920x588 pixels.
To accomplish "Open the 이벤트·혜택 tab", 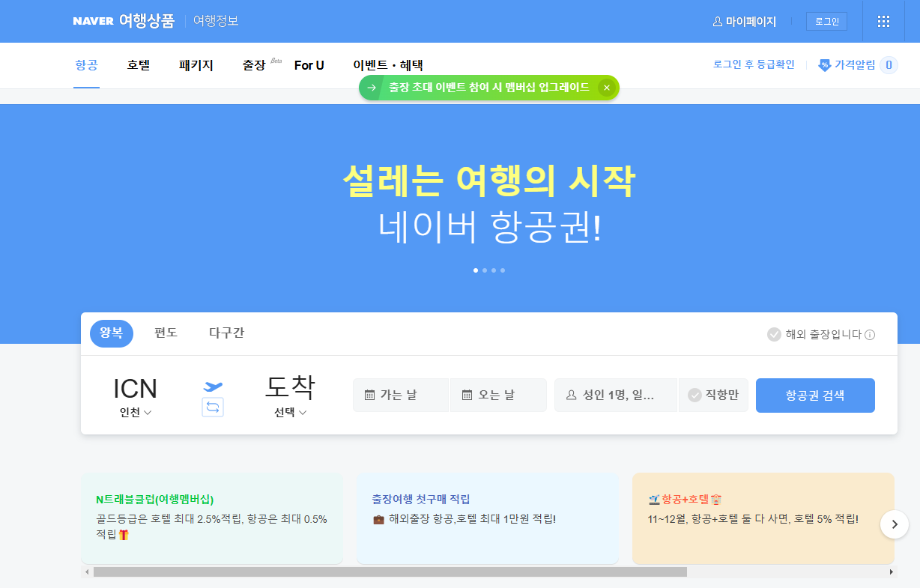I will (x=388, y=65).
